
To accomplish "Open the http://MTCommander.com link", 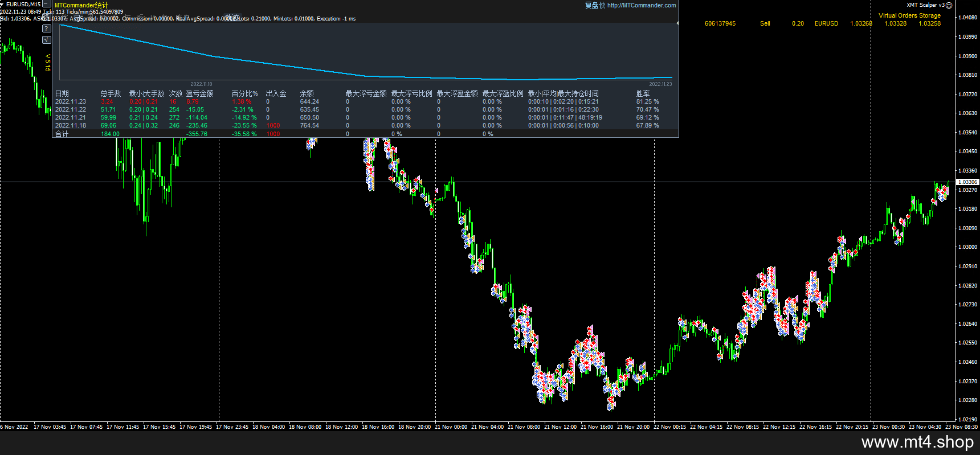I will click(x=642, y=5).
